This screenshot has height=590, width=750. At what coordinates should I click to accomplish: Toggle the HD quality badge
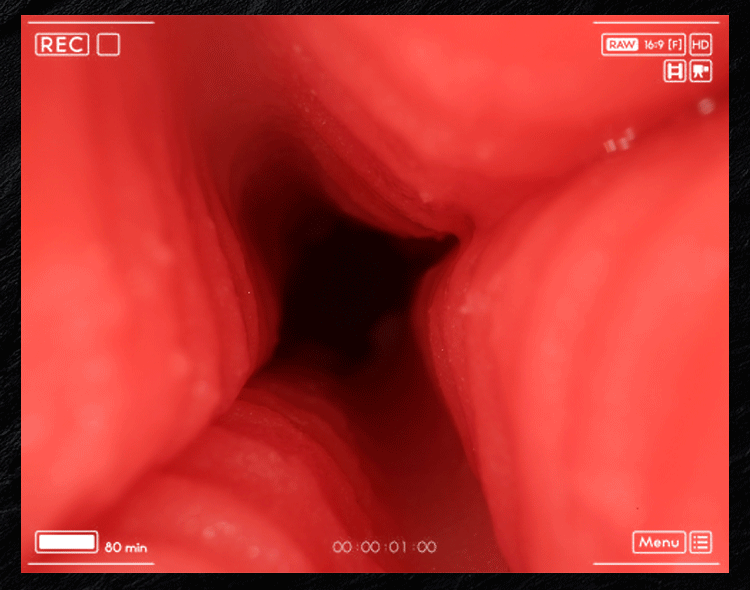pos(700,45)
